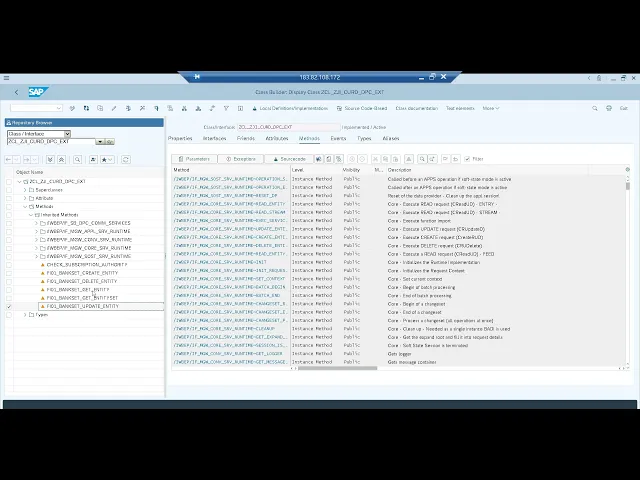Viewport: 640px width, 480px height.
Task: Switch to the Events tab
Action: tap(338, 139)
